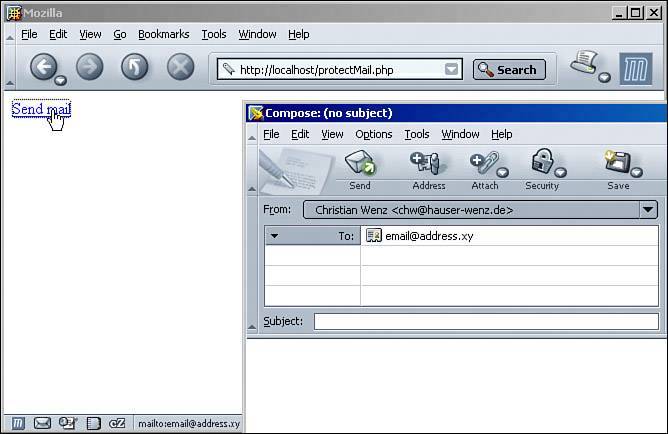
Task: Open the Tools menu in Mozilla browser
Action: click(214, 34)
